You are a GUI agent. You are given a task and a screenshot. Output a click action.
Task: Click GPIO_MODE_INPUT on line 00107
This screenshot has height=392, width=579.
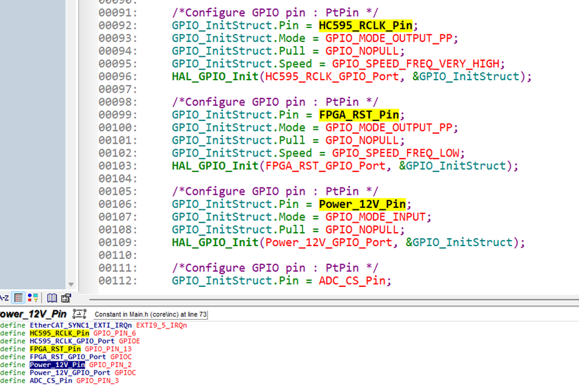pos(376,217)
